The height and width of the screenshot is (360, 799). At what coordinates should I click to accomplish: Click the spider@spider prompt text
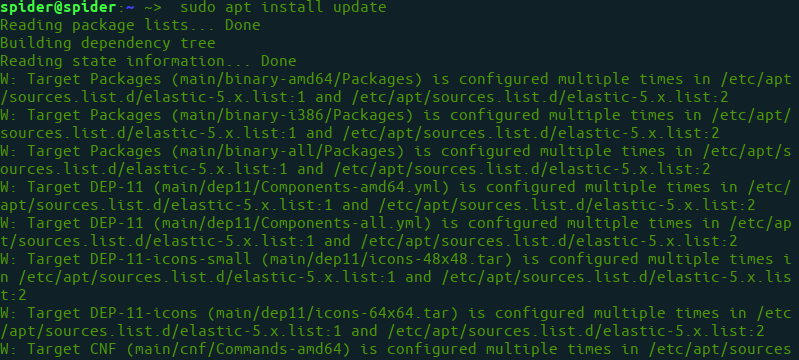pos(58,8)
